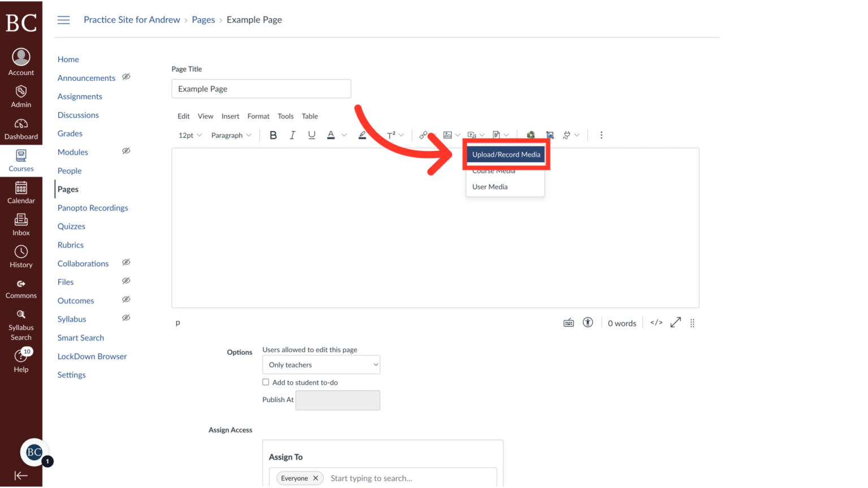Open the HTML editor with the code icon

[x=656, y=323]
